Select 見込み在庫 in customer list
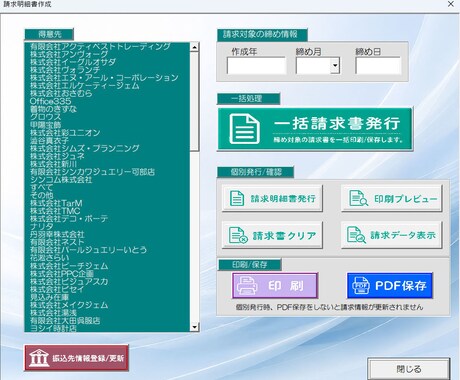The image size is (460, 380). coord(107,297)
